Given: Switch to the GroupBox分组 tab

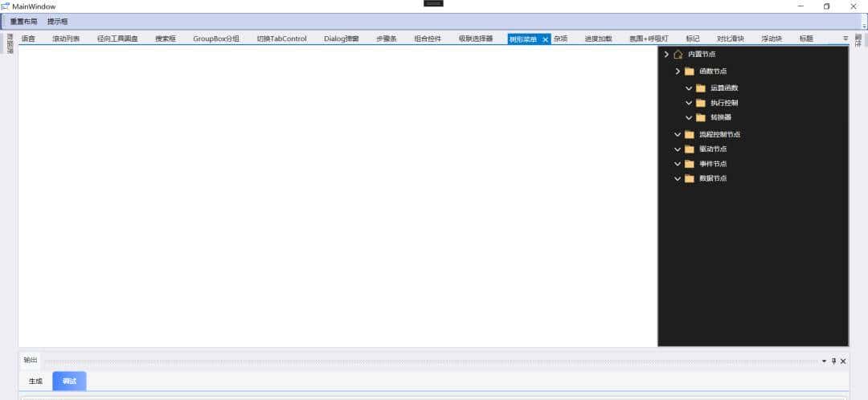Looking at the screenshot, I should [216, 39].
